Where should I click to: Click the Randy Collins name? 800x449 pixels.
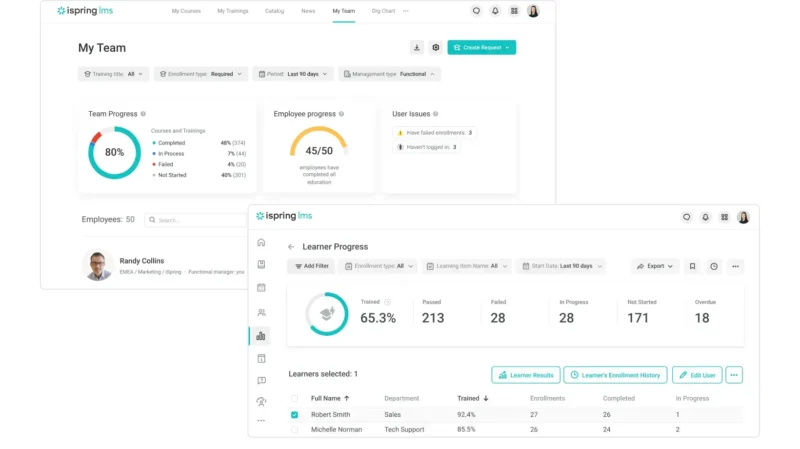[x=142, y=261]
